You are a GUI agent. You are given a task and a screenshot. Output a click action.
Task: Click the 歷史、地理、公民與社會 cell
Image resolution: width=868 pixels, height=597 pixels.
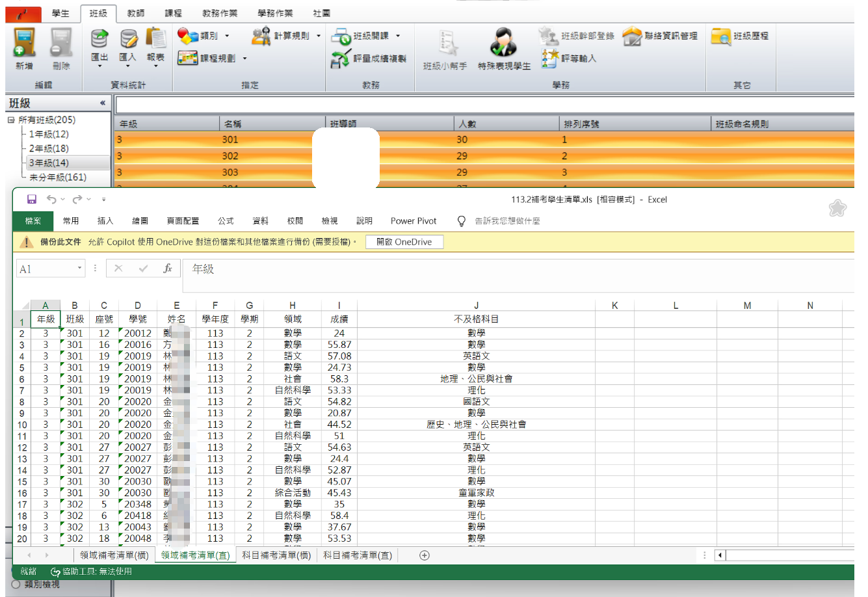pyautogui.click(x=476, y=425)
